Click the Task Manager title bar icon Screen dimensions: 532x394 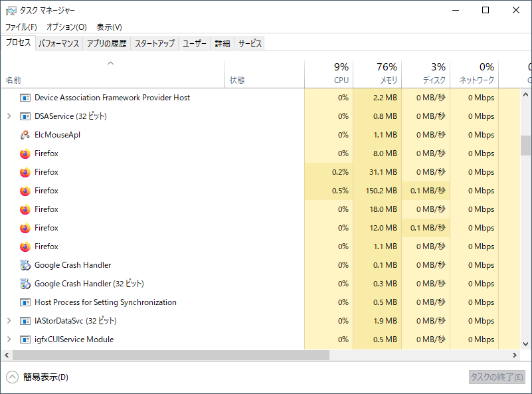(11, 11)
